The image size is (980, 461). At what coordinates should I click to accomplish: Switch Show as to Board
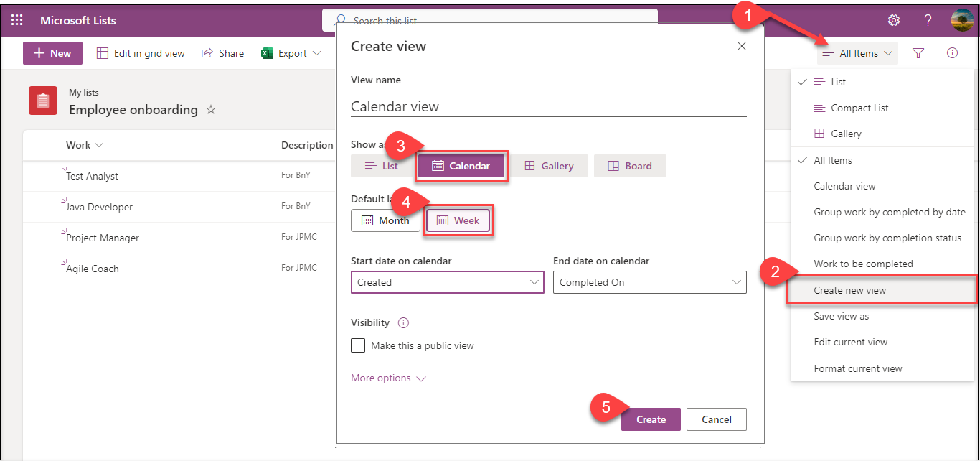pos(630,165)
